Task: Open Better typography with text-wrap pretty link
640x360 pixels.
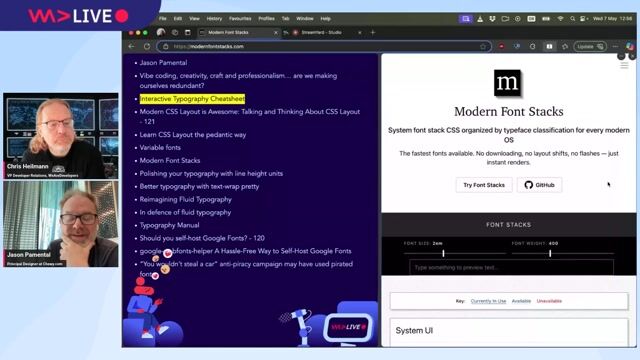Action: [199, 187]
